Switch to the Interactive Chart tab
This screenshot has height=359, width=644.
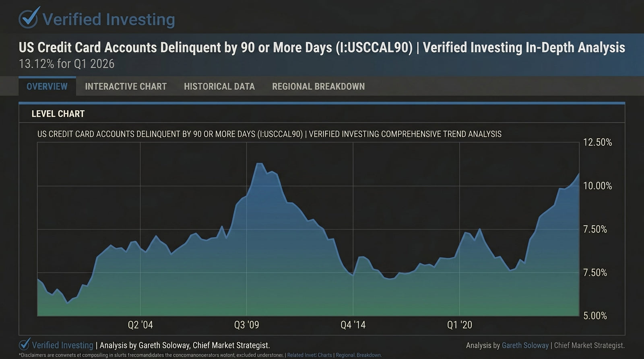click(x=126, y=86)
